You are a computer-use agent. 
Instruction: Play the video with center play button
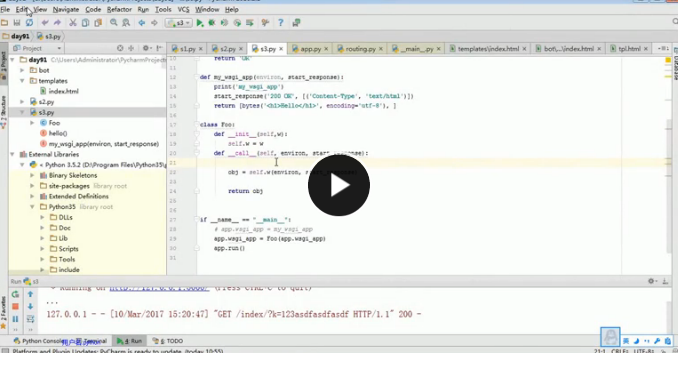(x=339, y=185)
